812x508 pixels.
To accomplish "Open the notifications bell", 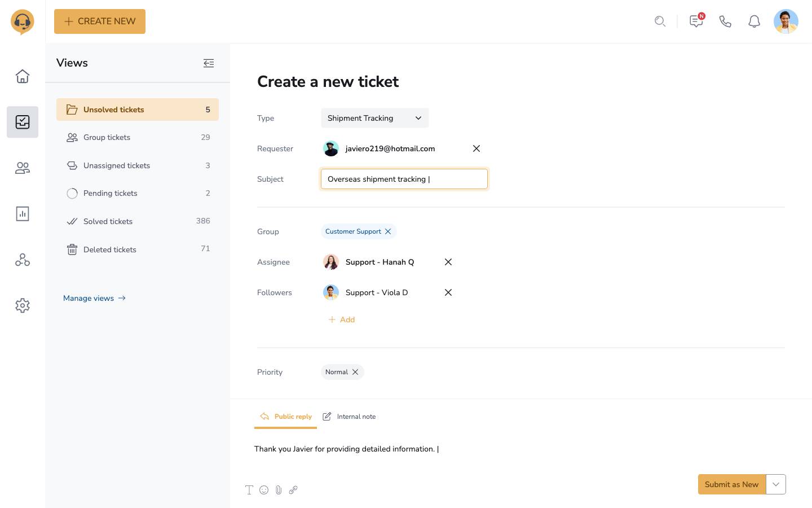I will [x=754, y=21].
